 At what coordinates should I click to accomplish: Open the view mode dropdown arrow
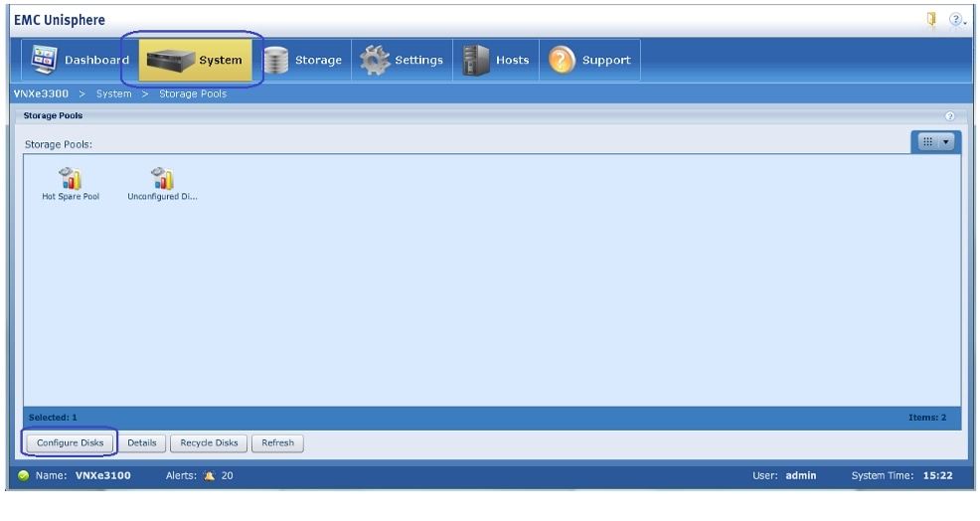click(x=945, y=142)
